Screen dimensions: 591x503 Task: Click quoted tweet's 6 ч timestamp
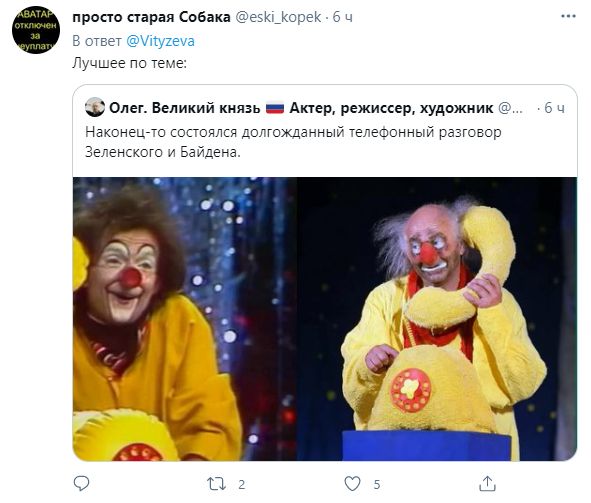pos(555,108)
